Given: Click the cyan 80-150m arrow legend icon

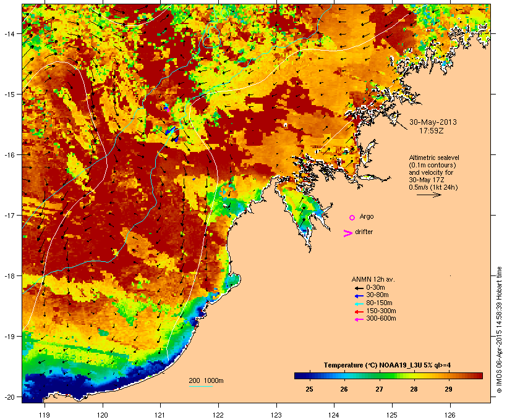Looking at the screenshot, I should 359,304.
